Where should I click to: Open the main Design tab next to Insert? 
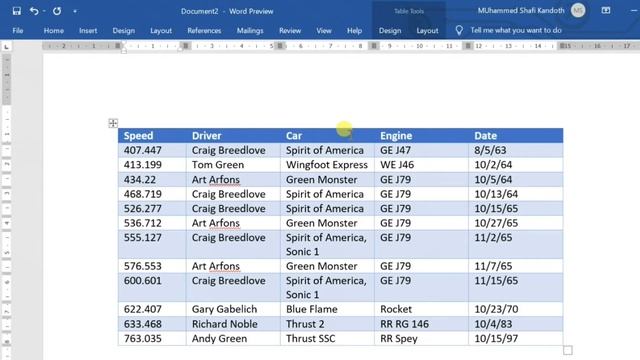pos(123,31)
